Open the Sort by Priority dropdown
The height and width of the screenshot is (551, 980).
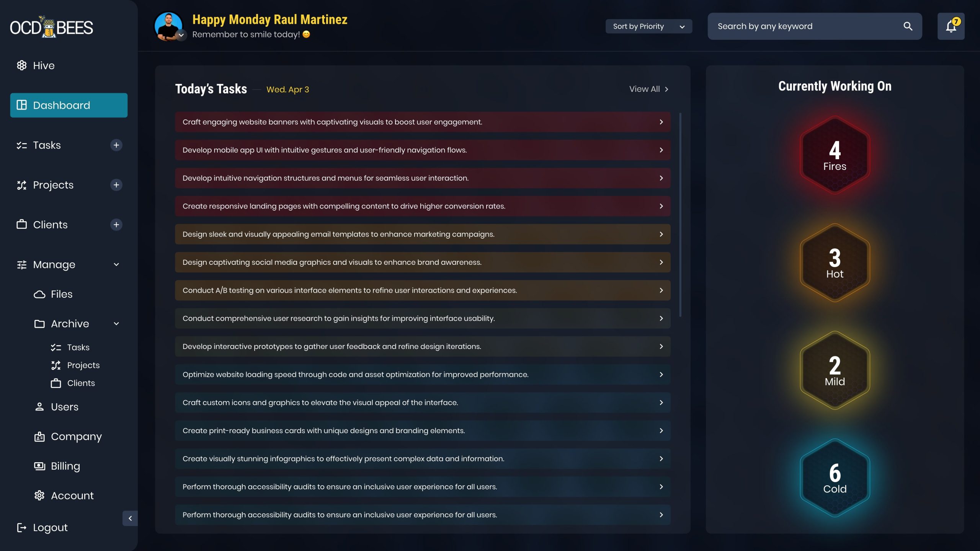[648, 26]
